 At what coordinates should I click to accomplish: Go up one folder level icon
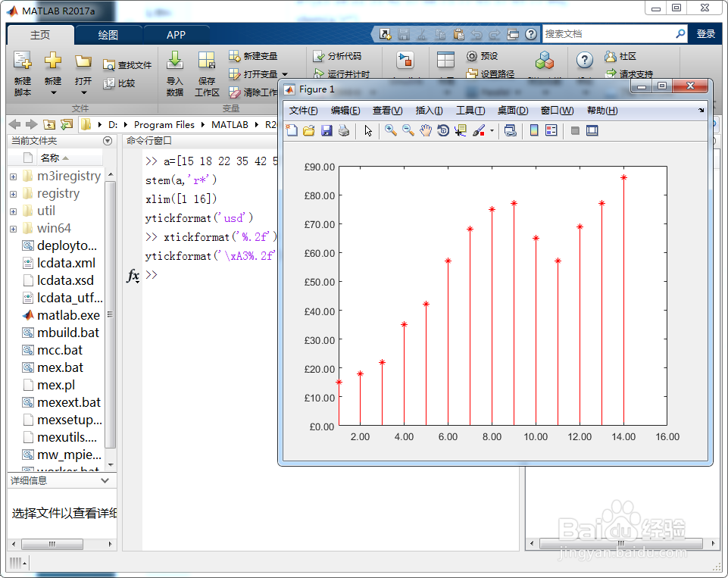(x=48, y=124)
